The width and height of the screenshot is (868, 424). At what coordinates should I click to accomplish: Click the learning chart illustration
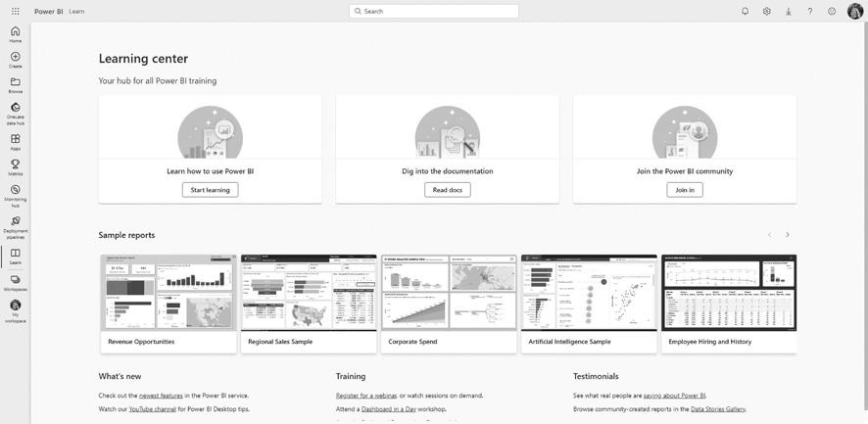tap(211, 132)
